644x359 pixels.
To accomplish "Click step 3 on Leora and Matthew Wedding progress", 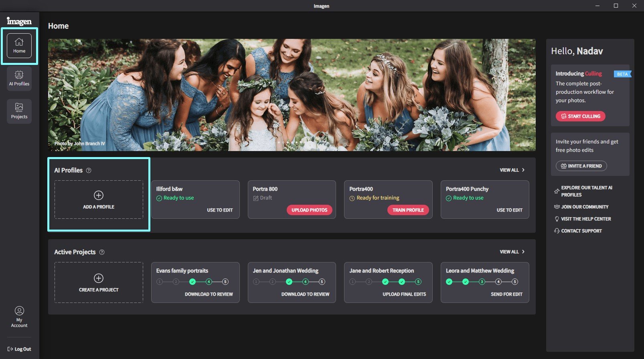I will pyautogui.click(x=482, y=282).
